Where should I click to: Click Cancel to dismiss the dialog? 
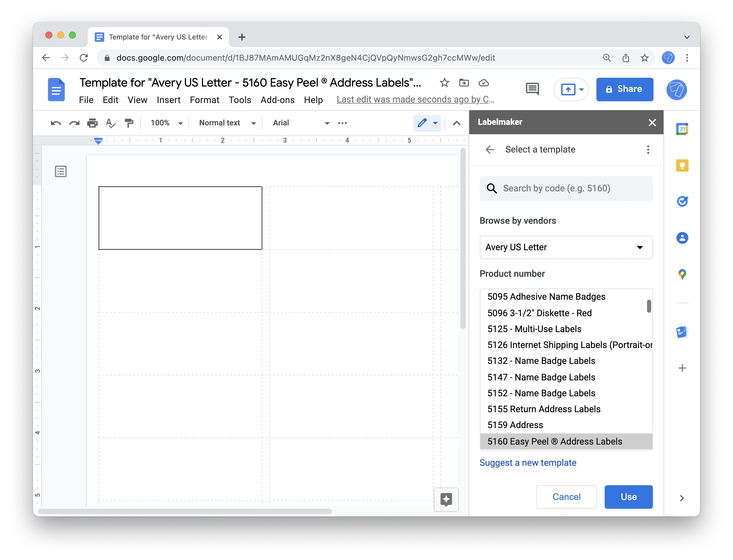[x=565, y=496]
